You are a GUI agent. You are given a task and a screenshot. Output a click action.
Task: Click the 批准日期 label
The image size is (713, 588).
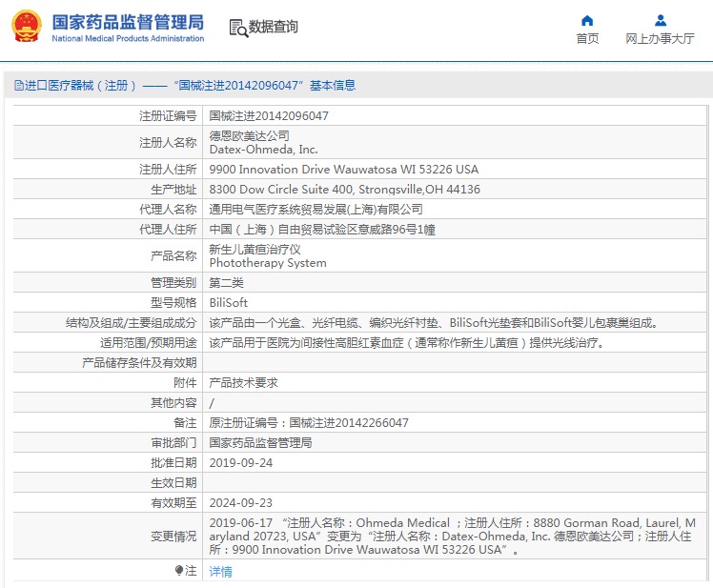click(x=173, y=463)
